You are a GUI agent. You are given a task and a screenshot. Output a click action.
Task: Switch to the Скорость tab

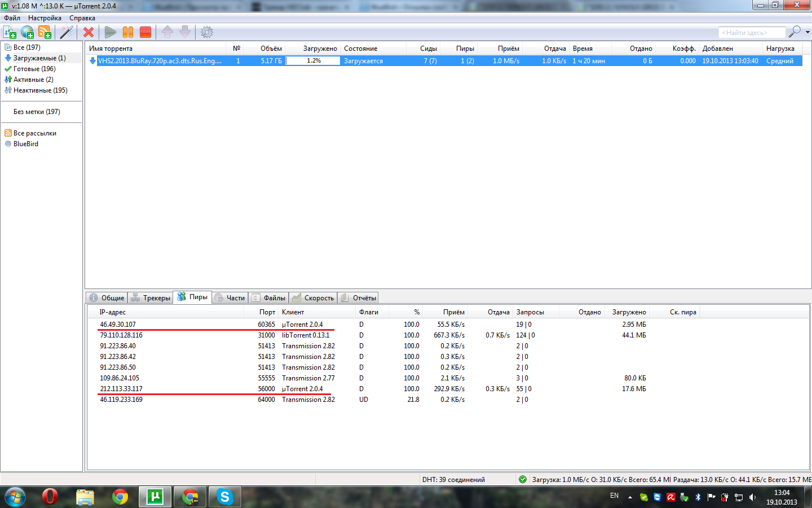point(313,297)
